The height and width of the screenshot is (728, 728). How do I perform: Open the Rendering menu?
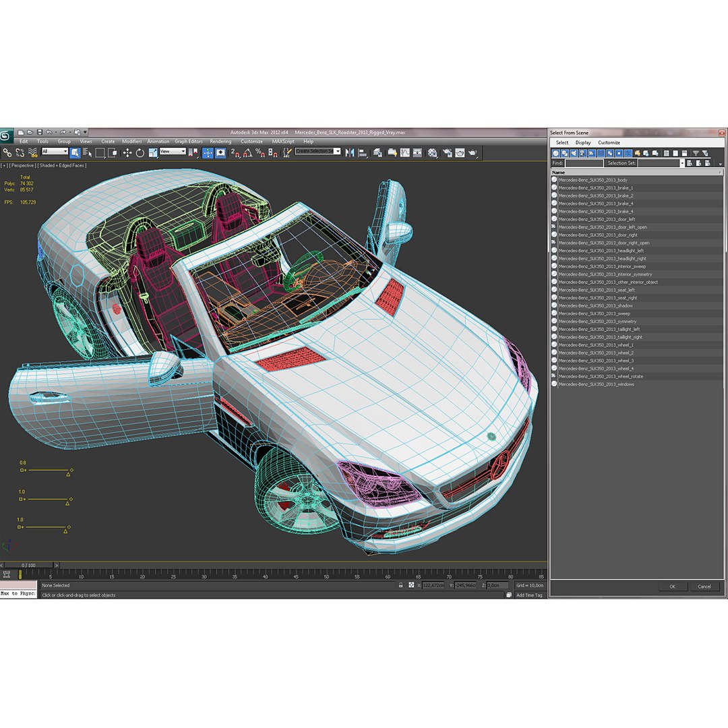click(220, 141)
